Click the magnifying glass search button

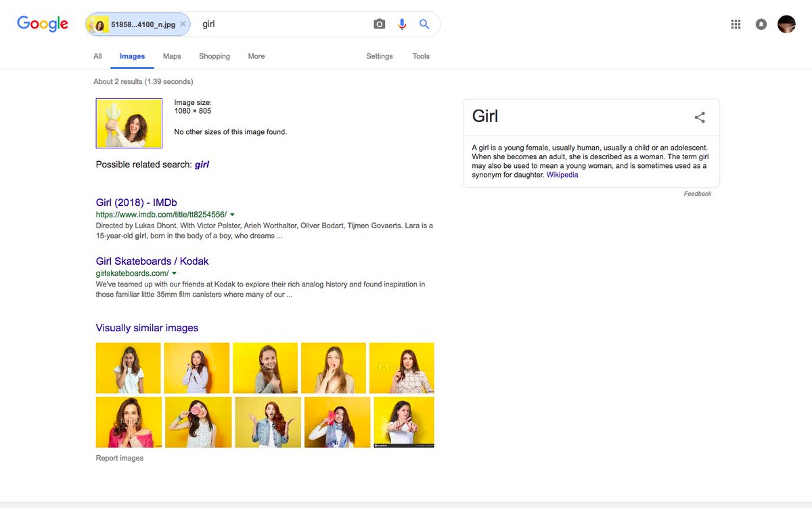[424, 24]
